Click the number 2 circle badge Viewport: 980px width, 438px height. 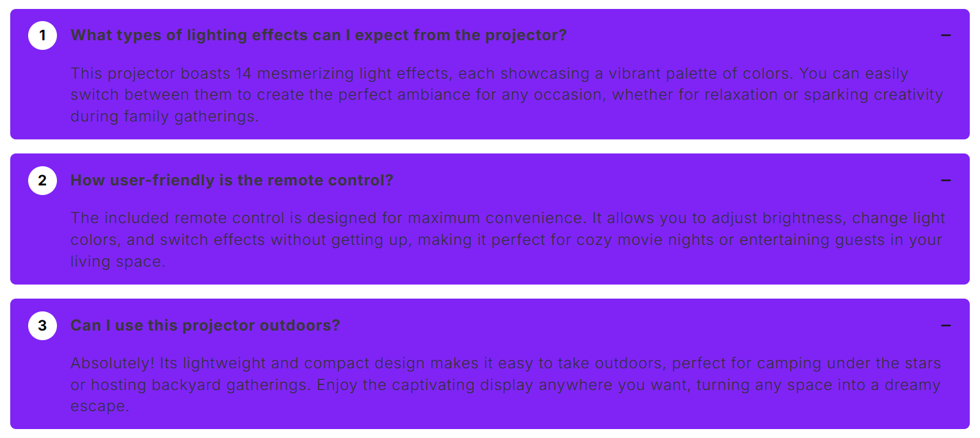tap(43, 180)
